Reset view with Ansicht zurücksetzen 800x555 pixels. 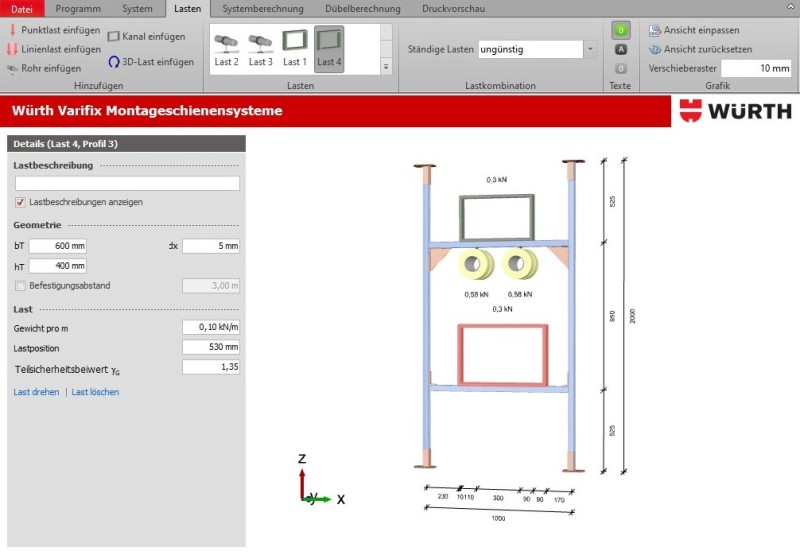tap(699, 49)
